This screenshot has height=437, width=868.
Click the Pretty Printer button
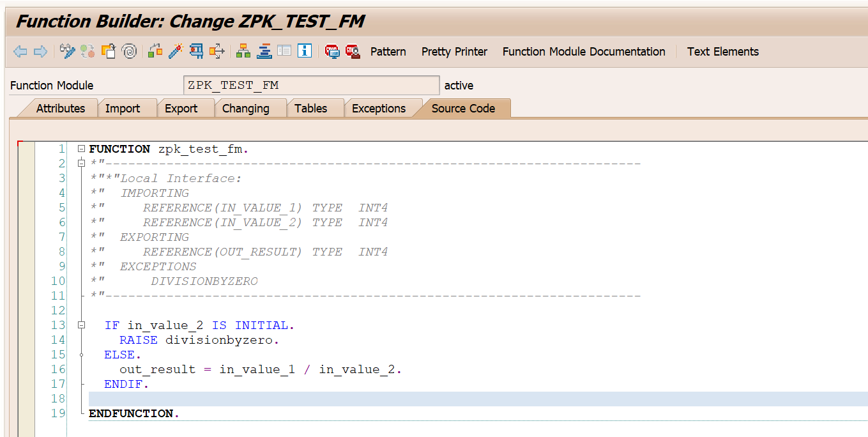click(454, 52)
